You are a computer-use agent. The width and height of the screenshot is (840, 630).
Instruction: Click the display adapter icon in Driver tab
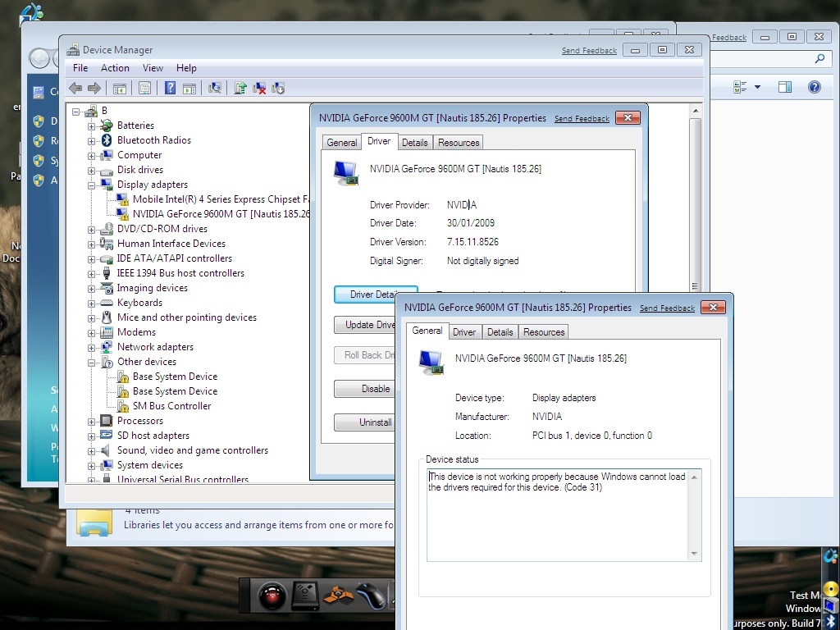click(346, 173)
